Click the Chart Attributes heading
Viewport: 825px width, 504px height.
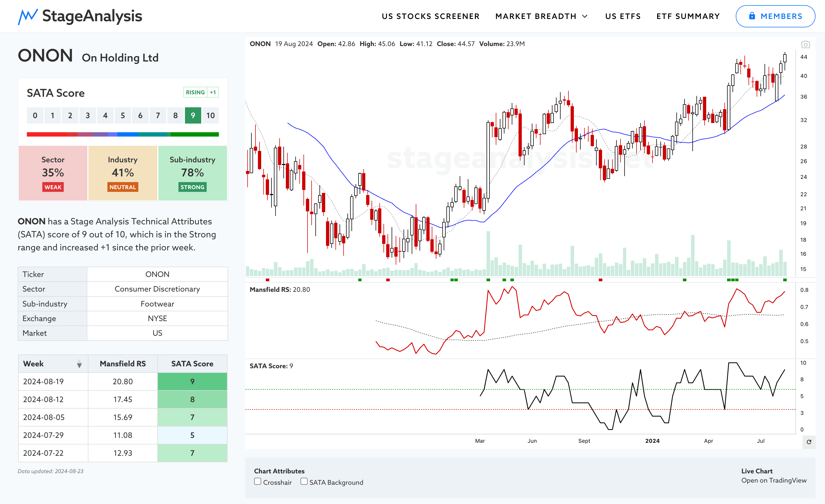click(279, 471)
